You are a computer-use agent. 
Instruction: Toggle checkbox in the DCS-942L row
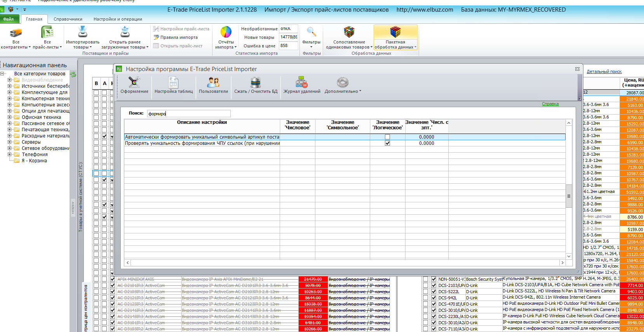(x=433, y=298)
